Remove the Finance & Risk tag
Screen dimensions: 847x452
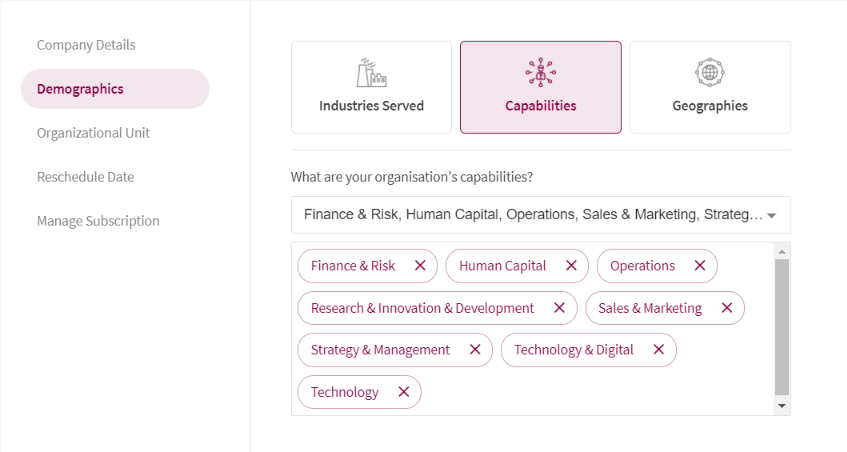coord(420,266)
